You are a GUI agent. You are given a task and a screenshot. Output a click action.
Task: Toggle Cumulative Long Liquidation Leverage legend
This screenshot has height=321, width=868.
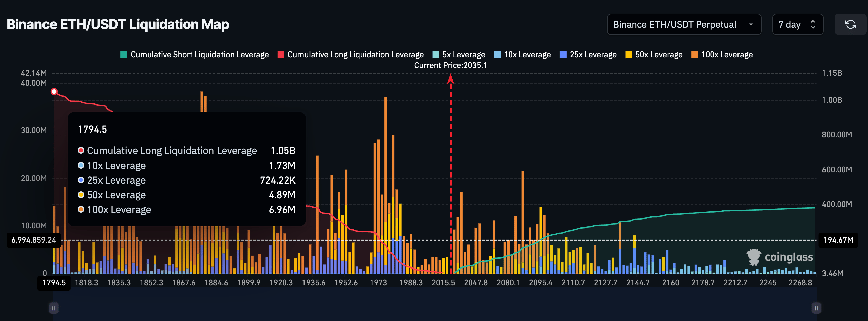click(x=350, y=55)
